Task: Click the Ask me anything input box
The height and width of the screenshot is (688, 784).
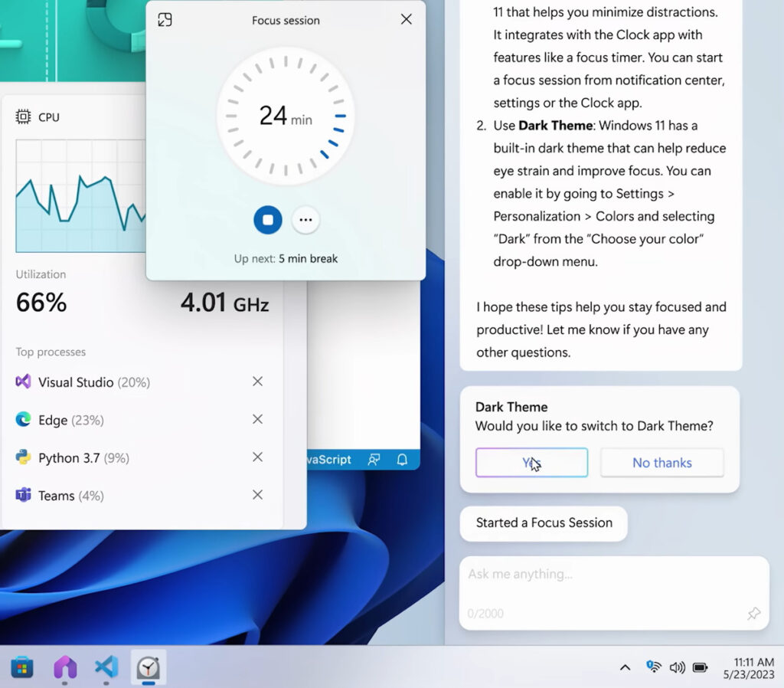Action: click(x=605, y=575)
